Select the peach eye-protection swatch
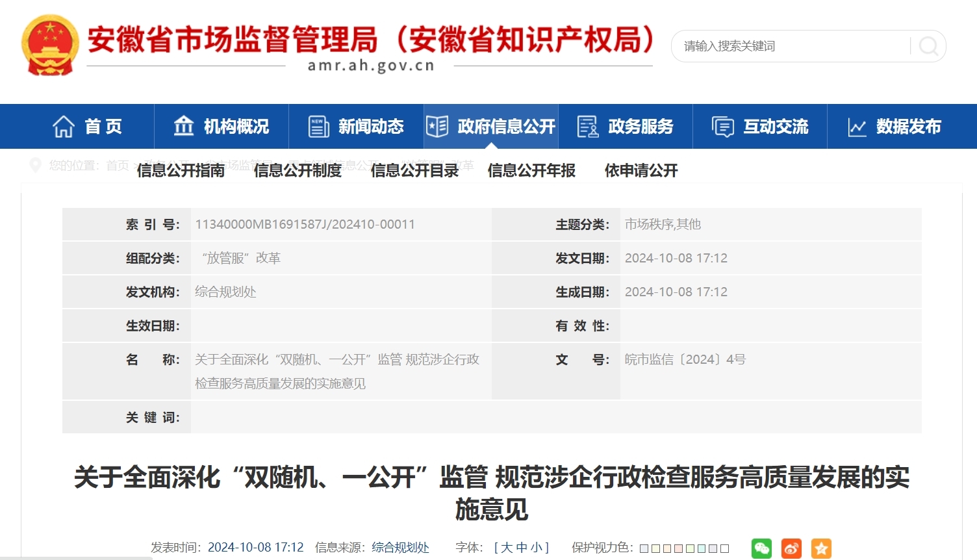The height and width of the screenshot is (560, 977). click(667, 548)
